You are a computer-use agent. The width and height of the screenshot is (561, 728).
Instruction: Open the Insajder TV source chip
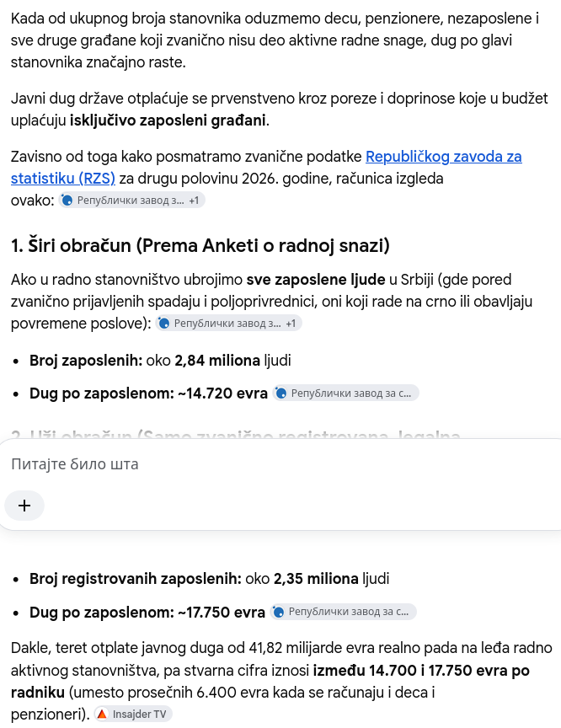[x=133, y=714]
